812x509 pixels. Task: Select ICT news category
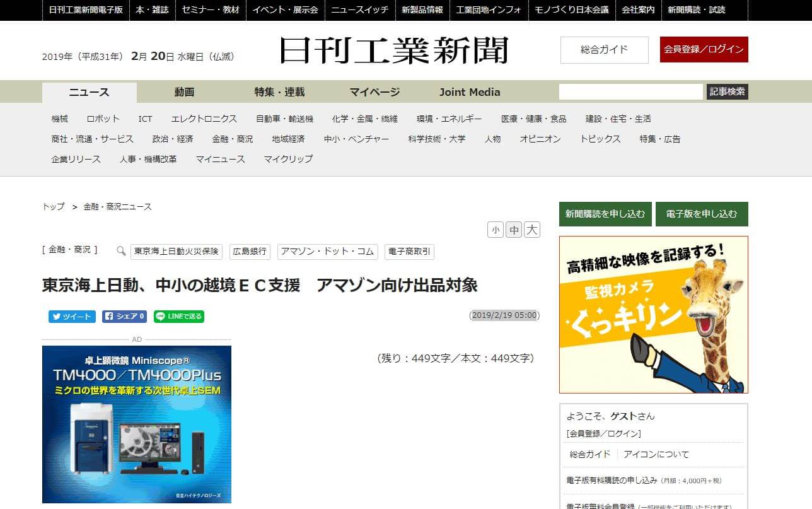pyautogui.click(x=145, y=119)
